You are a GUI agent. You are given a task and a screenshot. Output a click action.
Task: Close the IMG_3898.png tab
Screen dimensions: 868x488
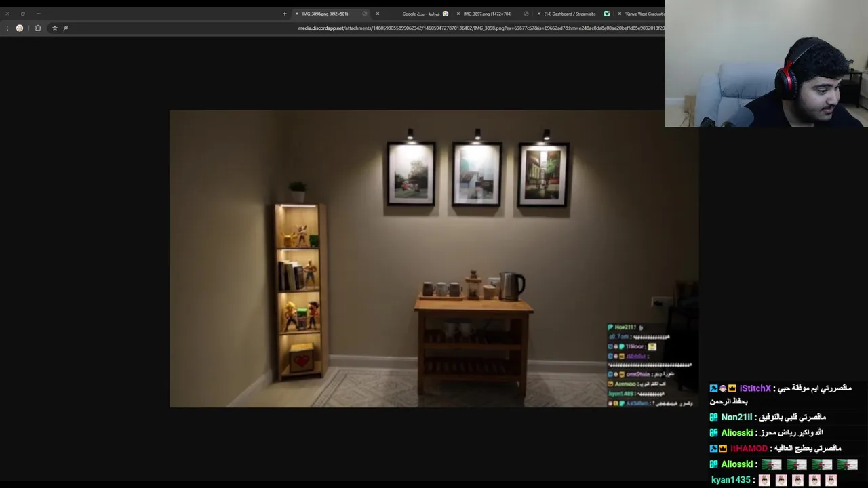click(x=296, y=14)
